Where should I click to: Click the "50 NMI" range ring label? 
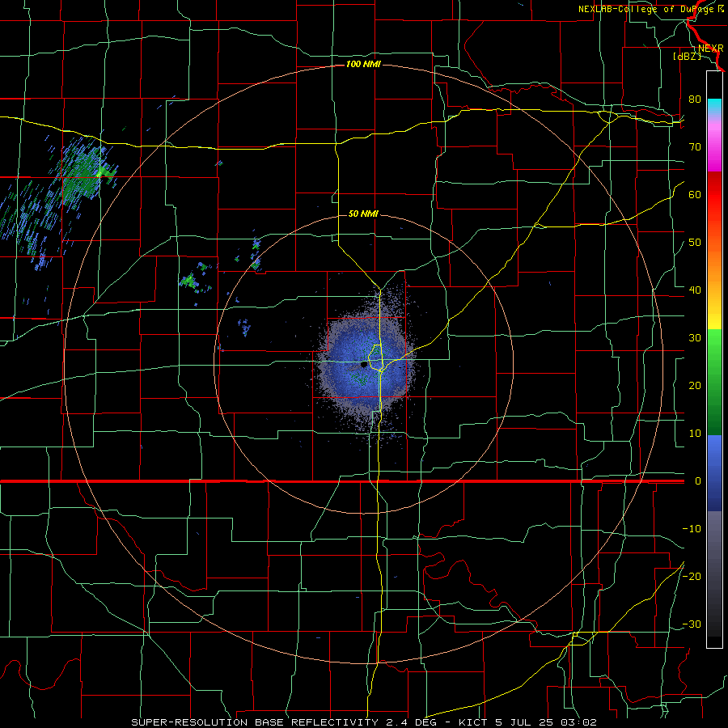[363, 214]
